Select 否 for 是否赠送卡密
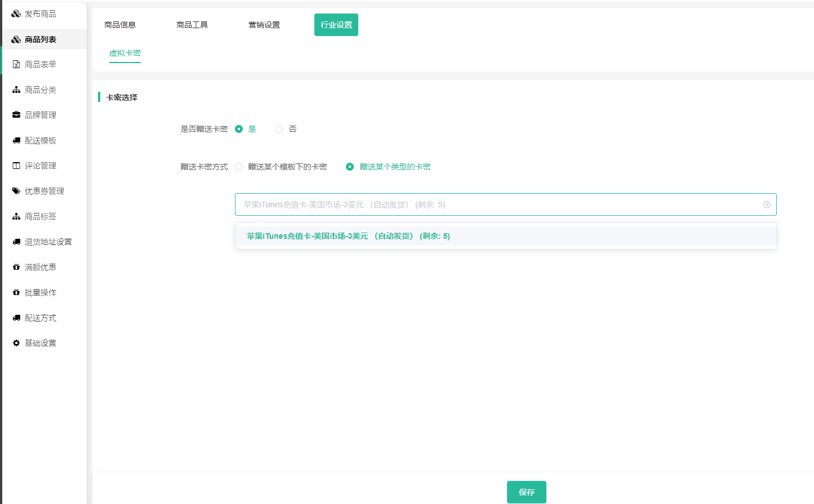The image size is (814, 504). coord(279,129)
